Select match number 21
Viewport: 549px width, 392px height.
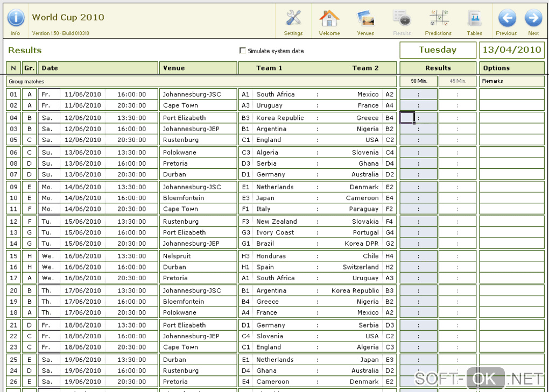[x=13, y=325]
